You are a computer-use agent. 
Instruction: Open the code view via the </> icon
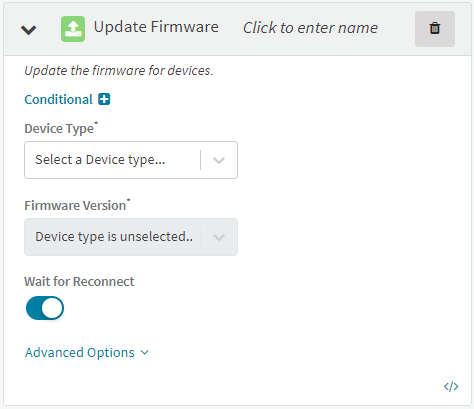[451, 386]
